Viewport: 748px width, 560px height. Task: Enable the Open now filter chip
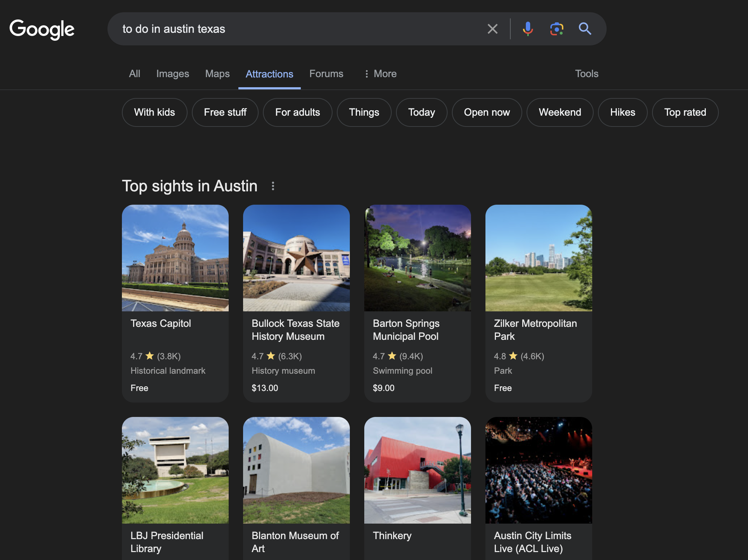click(487, 112)
